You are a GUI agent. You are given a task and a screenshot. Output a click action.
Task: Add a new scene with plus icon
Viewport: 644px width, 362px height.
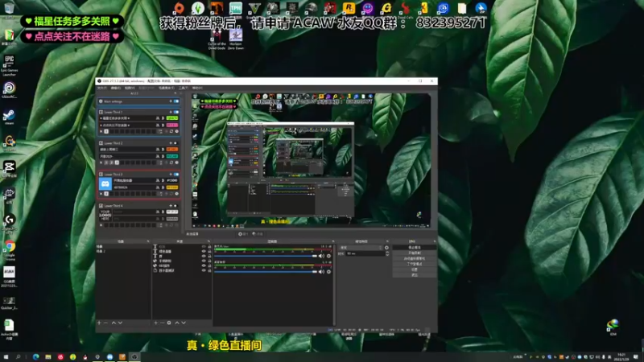coord(99,323)
